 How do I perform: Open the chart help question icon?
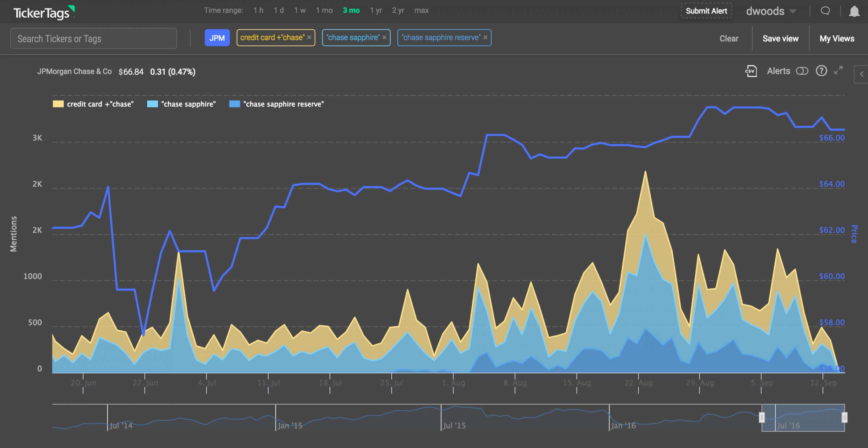(821, 71)
